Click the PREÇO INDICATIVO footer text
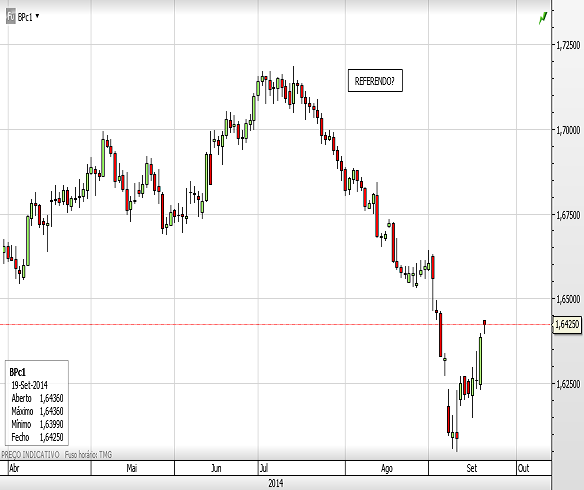 (x=30, y=455)
